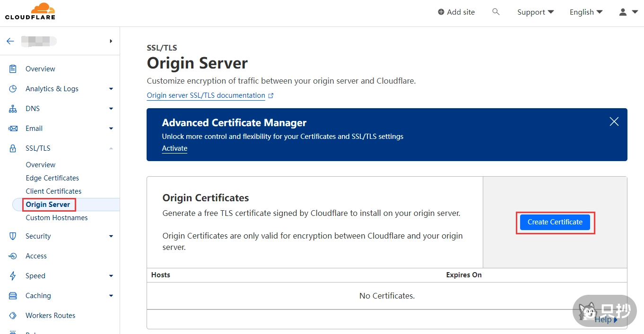
Task: Click the Workers Routes icon
Action: pos(13,316)
